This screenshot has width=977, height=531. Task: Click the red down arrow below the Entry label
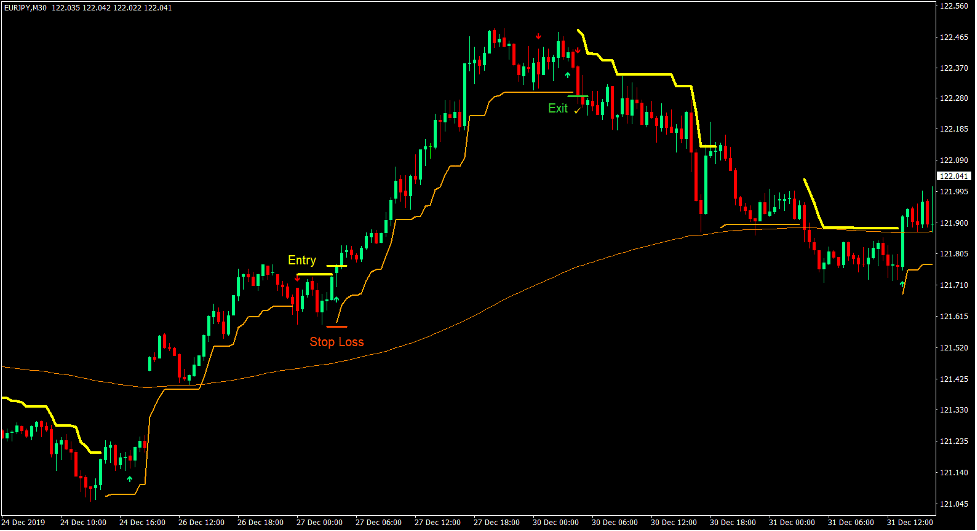pos(297,279)
